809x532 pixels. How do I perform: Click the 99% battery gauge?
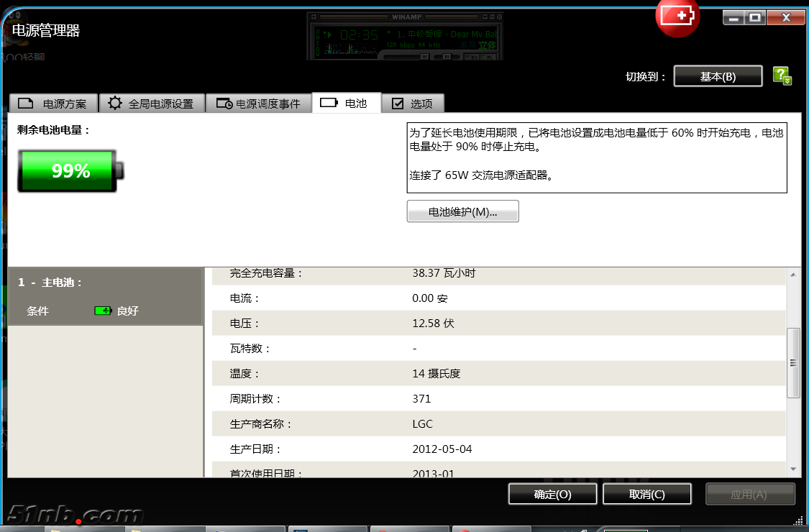tap(70, 171)
